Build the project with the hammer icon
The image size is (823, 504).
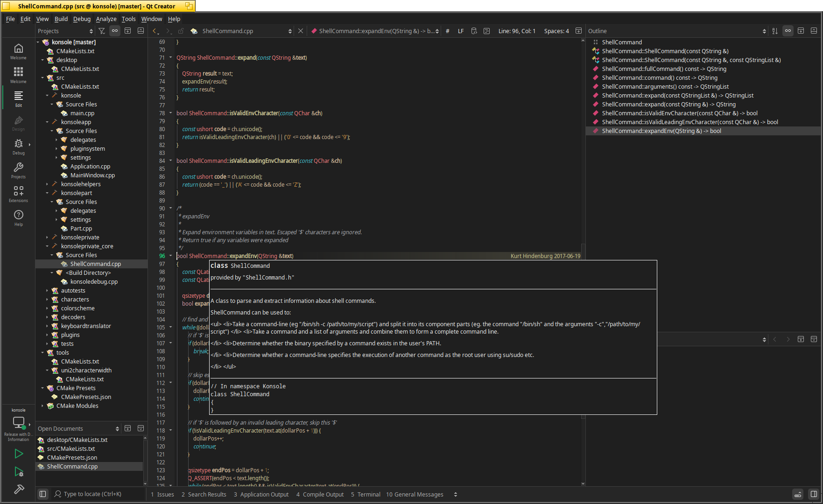point(19,489)
